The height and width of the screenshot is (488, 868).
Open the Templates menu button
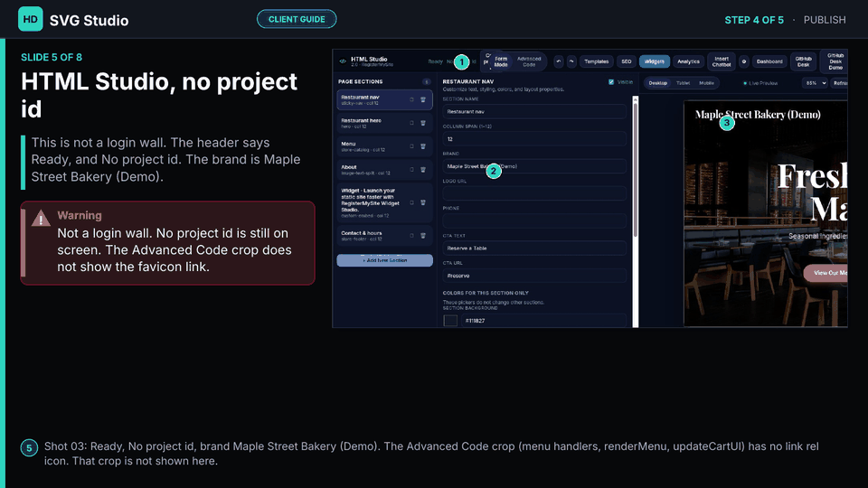tap(596, 61)
